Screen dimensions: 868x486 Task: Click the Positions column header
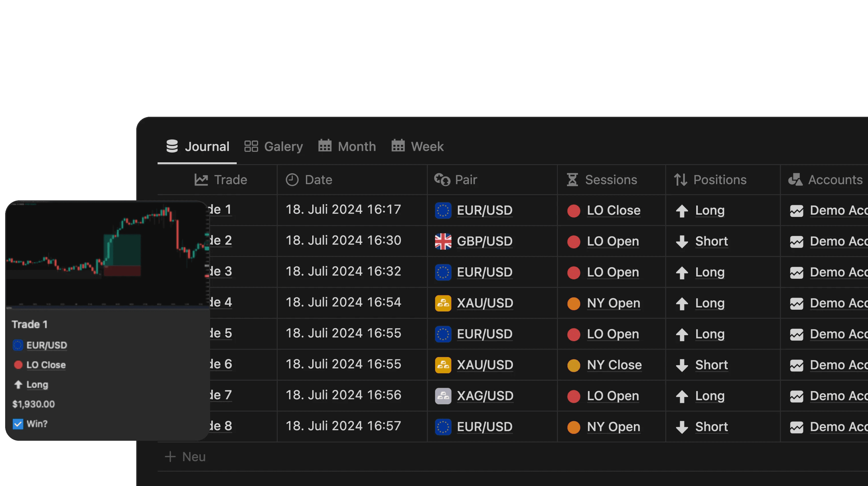pyautogui.click(x=710, y=179)
